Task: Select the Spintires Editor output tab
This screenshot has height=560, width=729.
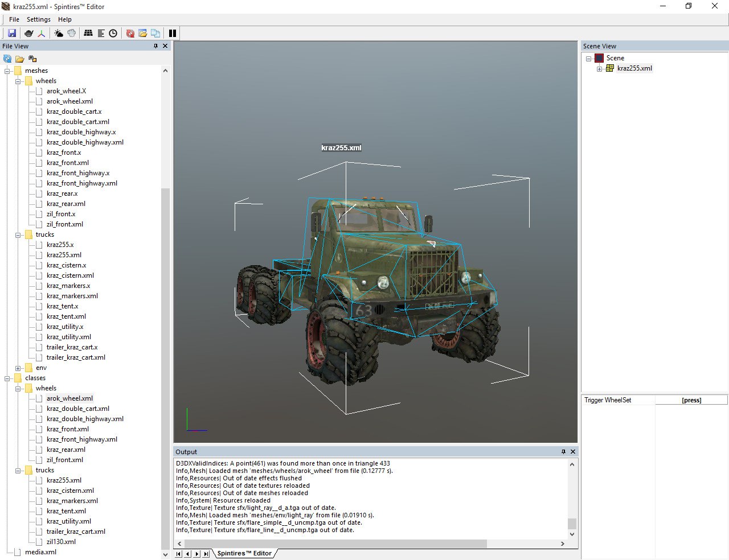Action: 244,553
